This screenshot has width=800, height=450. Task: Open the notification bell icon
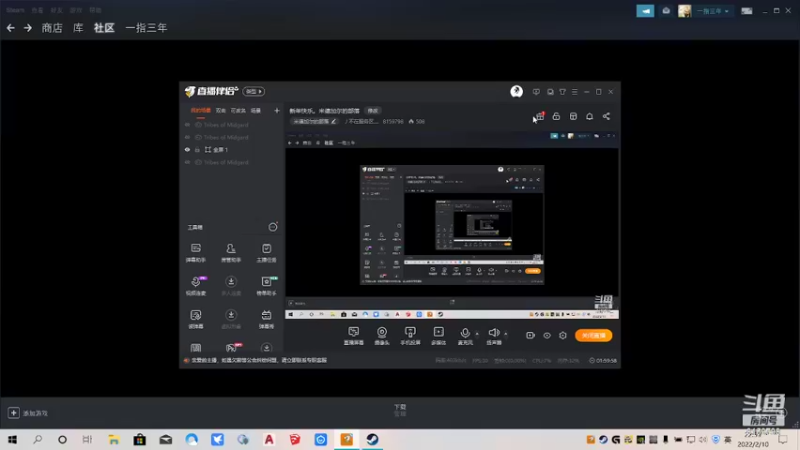(589, 116)
